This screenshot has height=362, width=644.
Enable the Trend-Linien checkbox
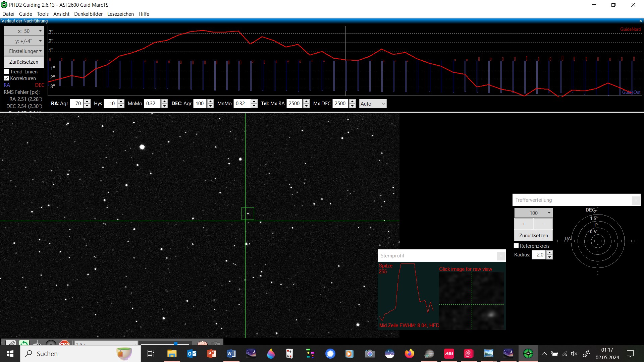[6, 72]
